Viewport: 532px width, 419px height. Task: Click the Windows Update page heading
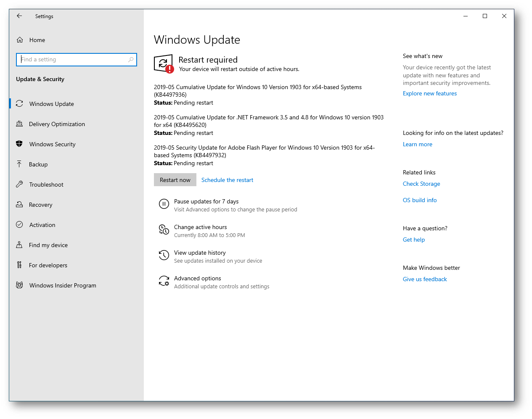pyautogui.click(x=197, y=40)
